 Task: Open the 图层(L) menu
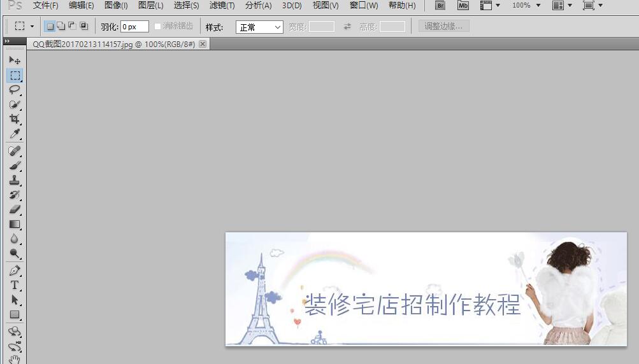point(151,5)
